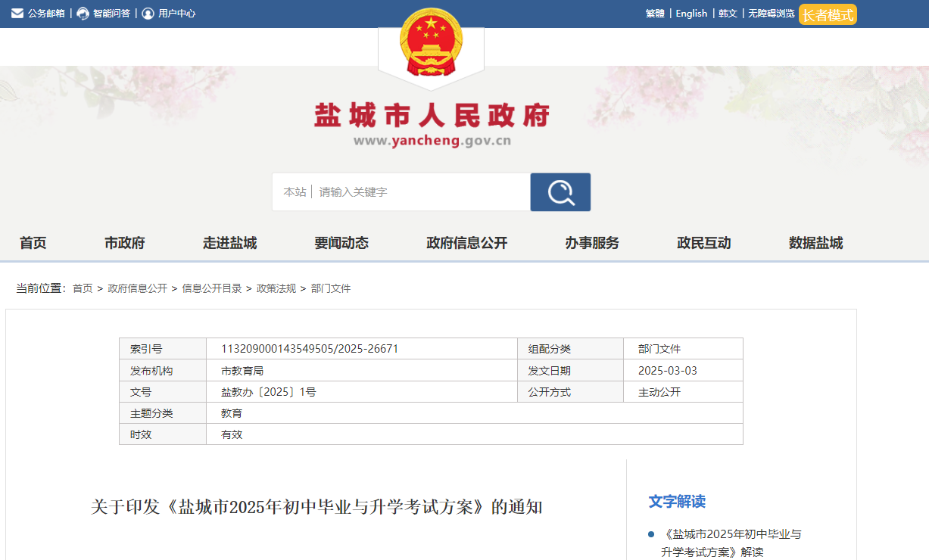Click the magnifying glass search button

pyautogui.click(x=560, y=192)
